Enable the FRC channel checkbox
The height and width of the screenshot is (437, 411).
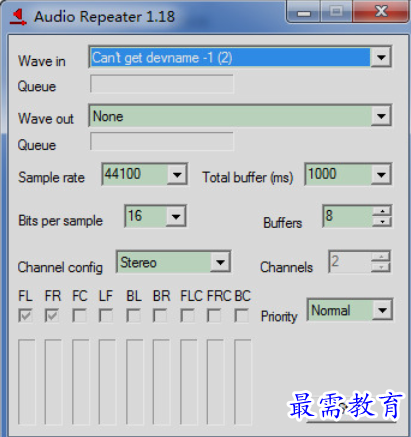click(214, 315)
